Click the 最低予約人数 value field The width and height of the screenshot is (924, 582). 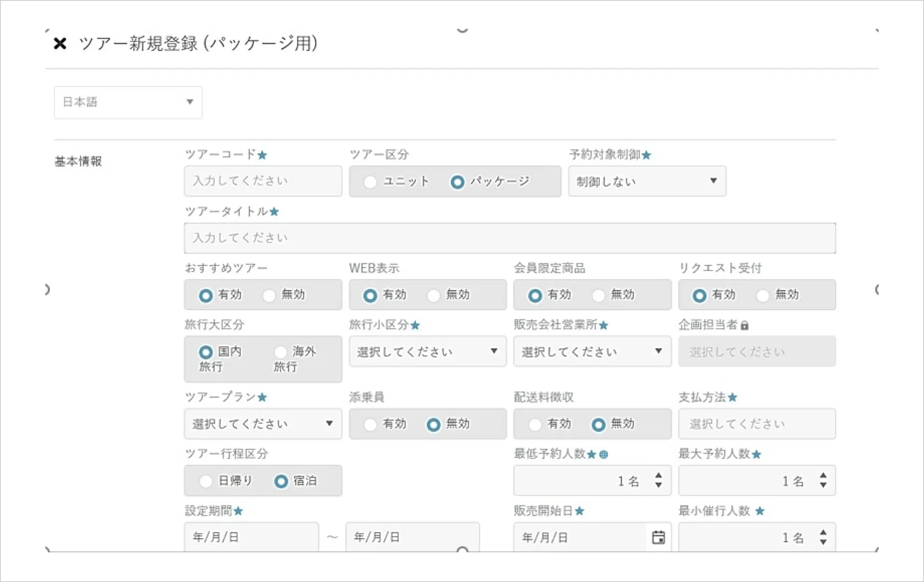coord(592,481)
